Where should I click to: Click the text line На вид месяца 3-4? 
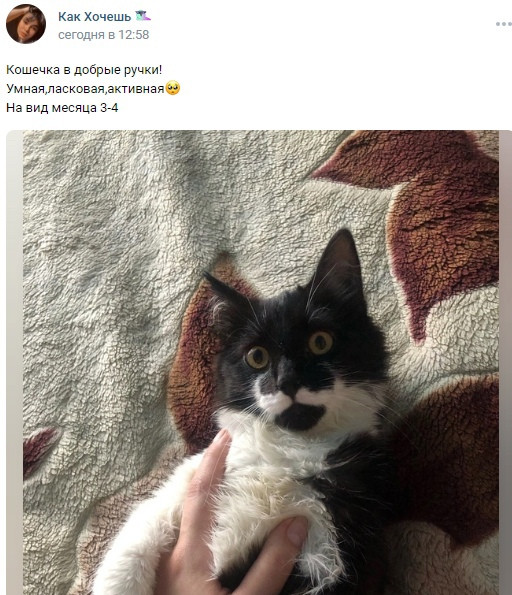(62, 108)
